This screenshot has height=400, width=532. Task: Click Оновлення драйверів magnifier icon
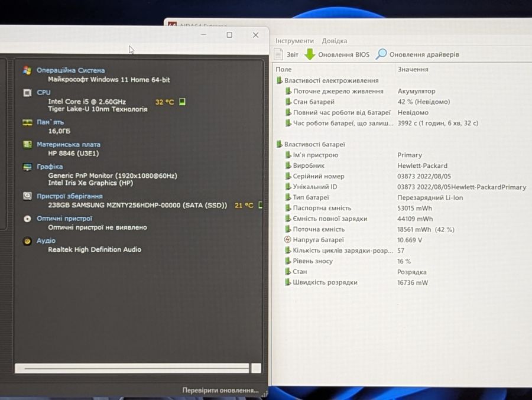tap(381, 54)
